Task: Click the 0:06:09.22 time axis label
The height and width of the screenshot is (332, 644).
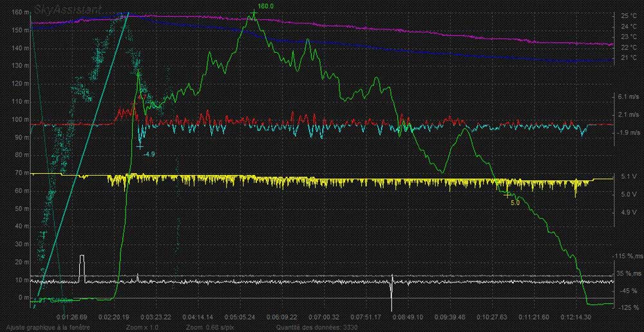Action: pos(282,317)
